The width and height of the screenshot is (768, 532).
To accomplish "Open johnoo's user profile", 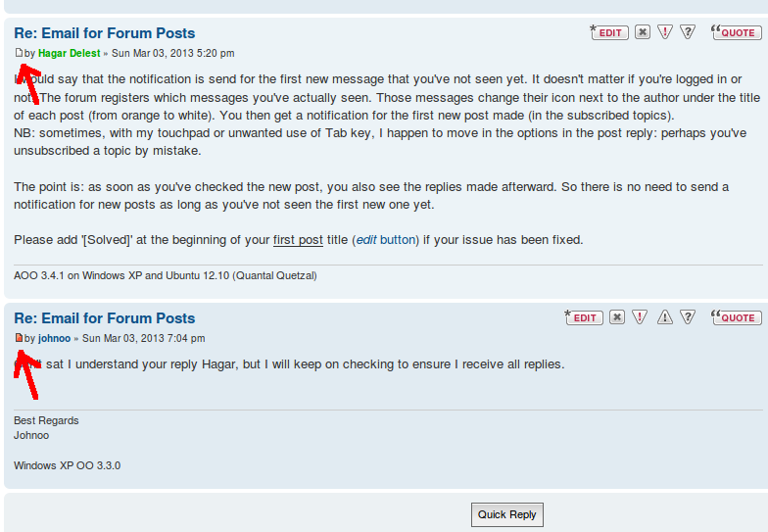I will point(54,339).
